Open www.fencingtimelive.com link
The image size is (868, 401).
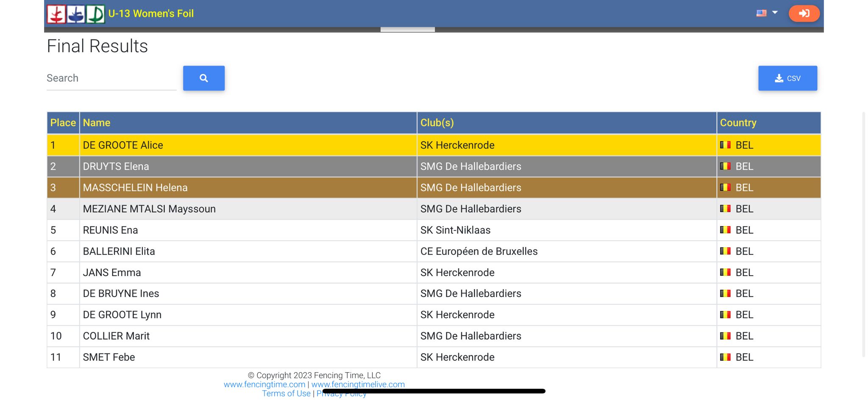[x=358, y=384]
